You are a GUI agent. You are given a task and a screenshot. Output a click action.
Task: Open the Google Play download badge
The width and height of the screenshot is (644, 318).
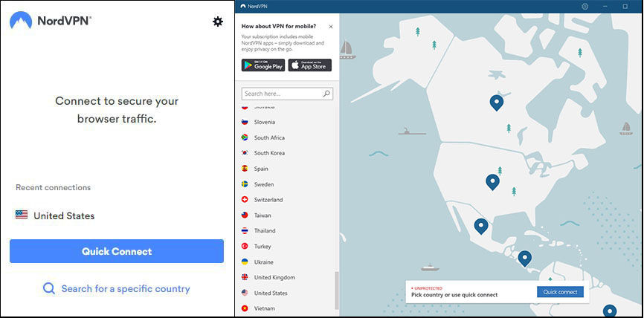[263, 65]
